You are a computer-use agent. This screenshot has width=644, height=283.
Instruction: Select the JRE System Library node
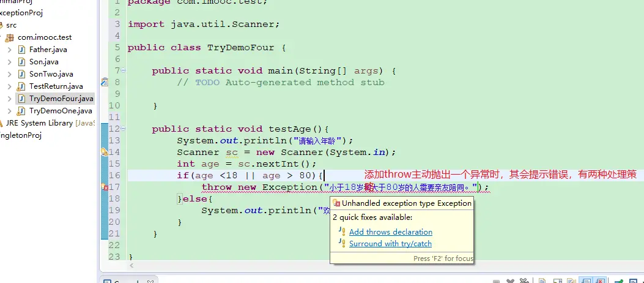point(50,123)
